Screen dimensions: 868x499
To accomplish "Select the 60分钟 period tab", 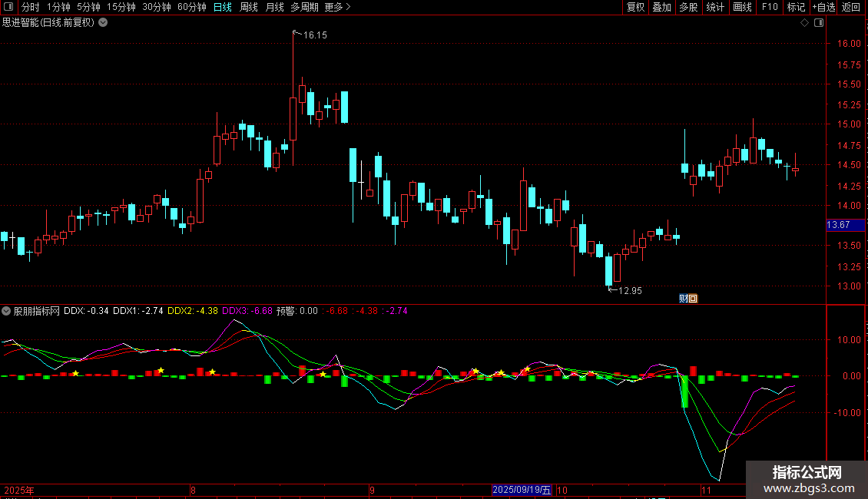I will click(x=191, y=7).
